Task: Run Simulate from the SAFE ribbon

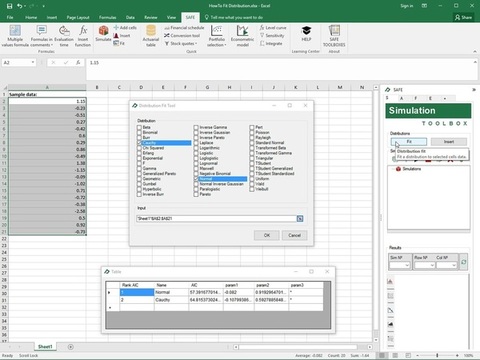Action: 103,33
